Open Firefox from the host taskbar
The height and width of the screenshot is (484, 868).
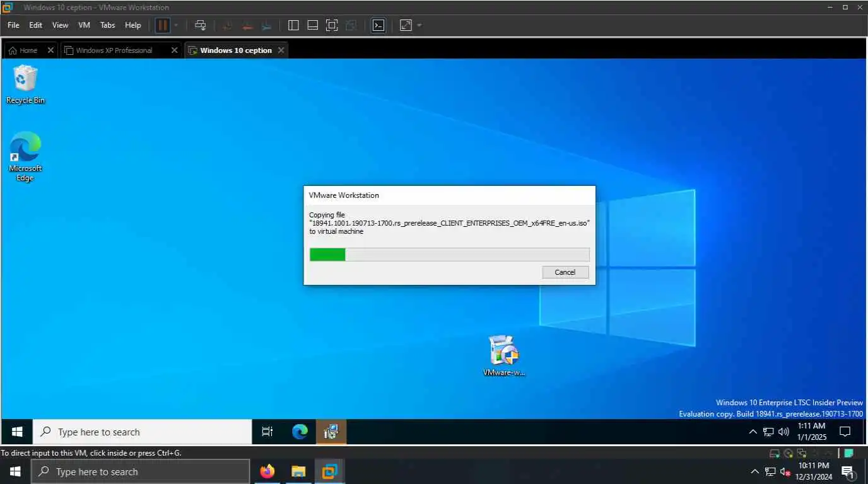click(x=267, y=471)
